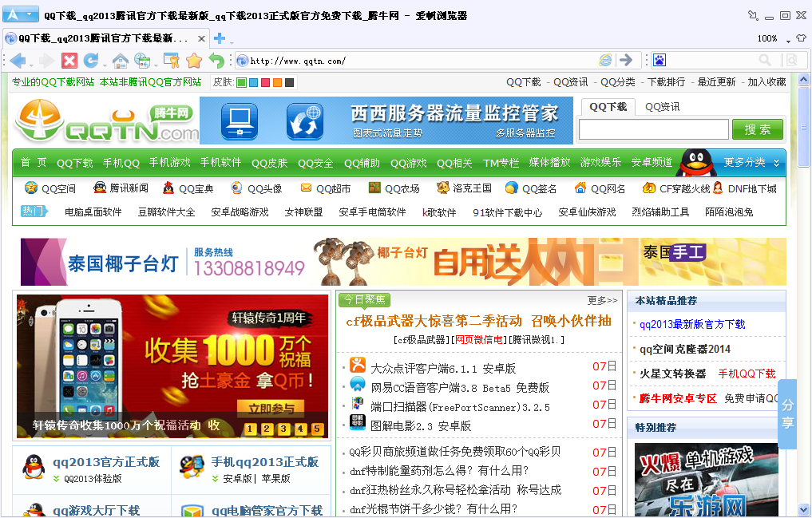The image size is (812, 518).
Task: Open 首页 in the green nav bar
Action: click(34, 163)
